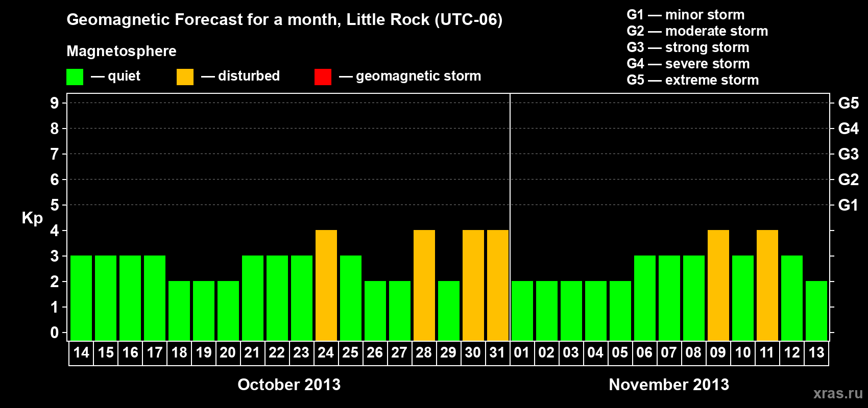The width and height of the screenshot is (868, 408).
Task: Click date label 22 on the axis
Action: 277,352
